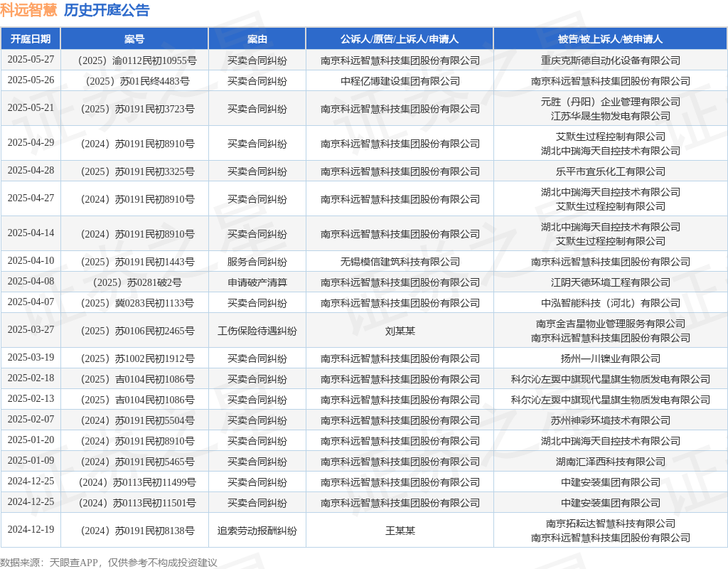Select the 案由 column header
Viewport: 728px width, 569px height.
257,39
